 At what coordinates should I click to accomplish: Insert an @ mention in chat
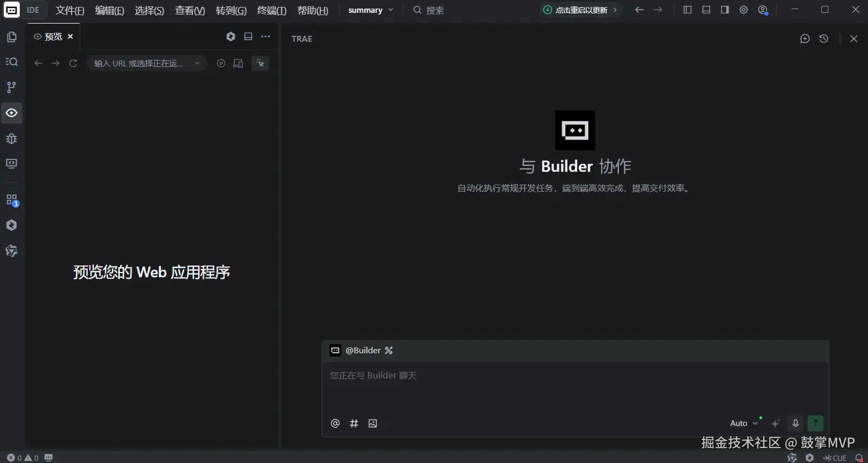tap(335, 423)
